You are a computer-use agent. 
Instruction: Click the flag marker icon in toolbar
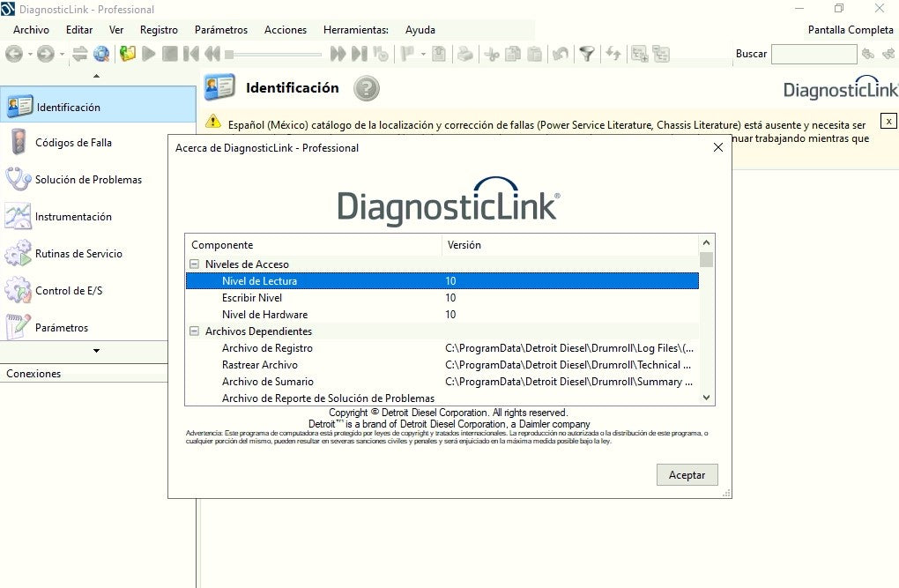408,54
